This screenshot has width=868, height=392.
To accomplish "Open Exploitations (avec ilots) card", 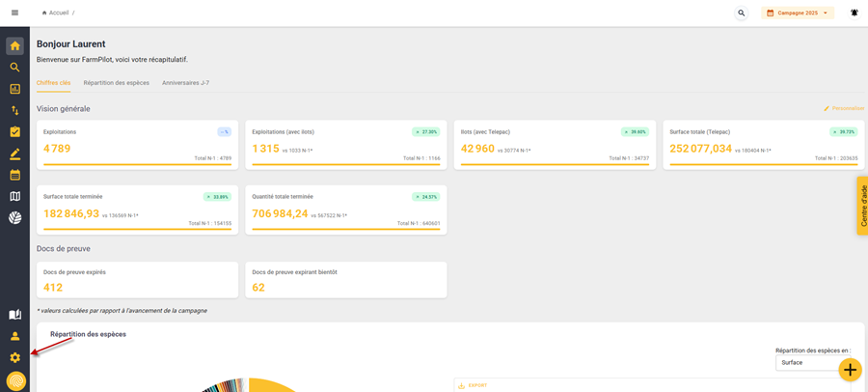I will (x=346, y=145).
